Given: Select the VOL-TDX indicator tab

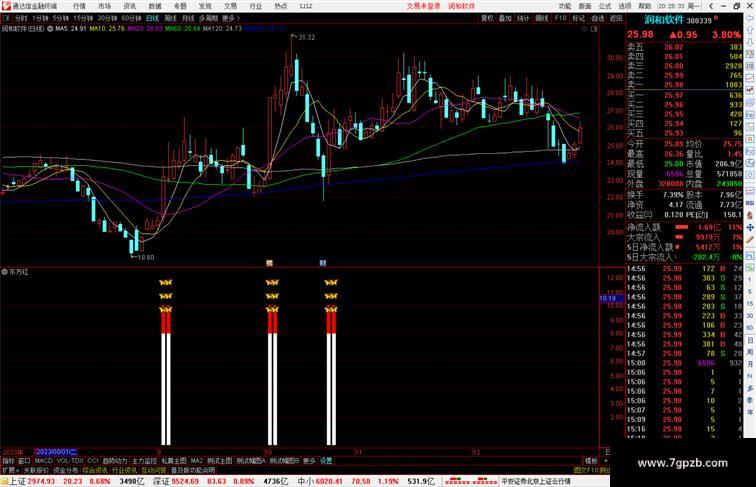Looking at the screenshot, I should [70, 461].
